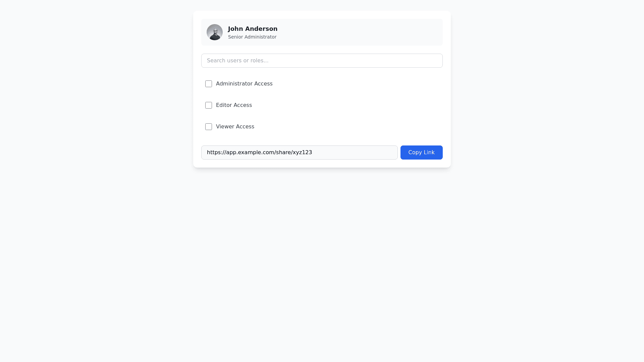This screenshot has height=362, width=644.
Task: Click John Anderson's profile avatar
Action: [x=215, y=32]
